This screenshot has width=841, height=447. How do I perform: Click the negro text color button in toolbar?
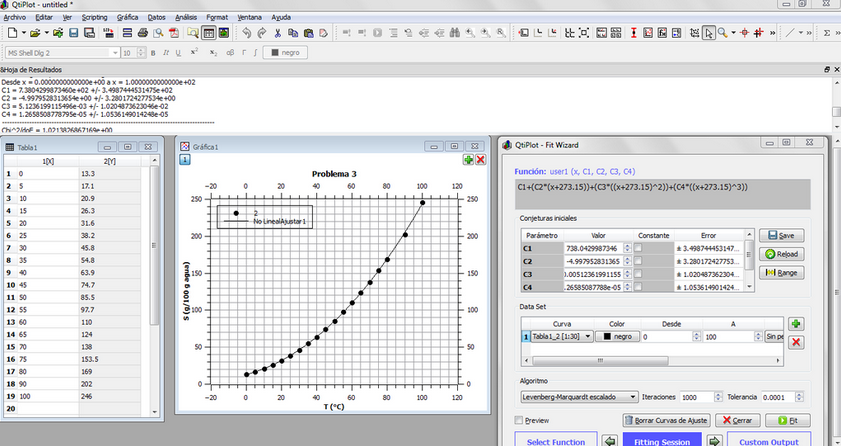[285, 53]
